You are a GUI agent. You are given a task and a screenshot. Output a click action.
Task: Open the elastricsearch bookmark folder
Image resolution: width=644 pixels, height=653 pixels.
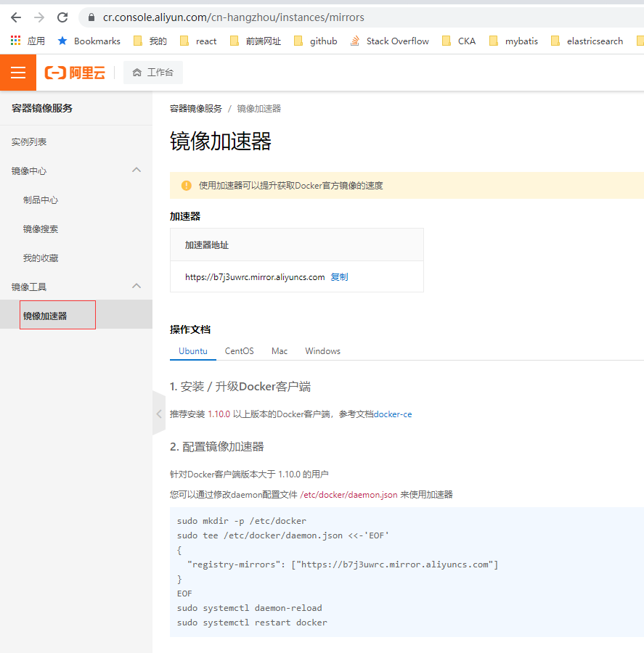pyautogui.click(x=587, y=41)
